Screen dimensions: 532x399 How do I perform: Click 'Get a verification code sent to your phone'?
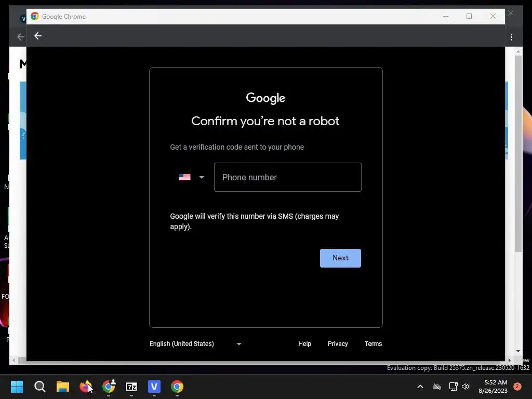pos(237,147)
